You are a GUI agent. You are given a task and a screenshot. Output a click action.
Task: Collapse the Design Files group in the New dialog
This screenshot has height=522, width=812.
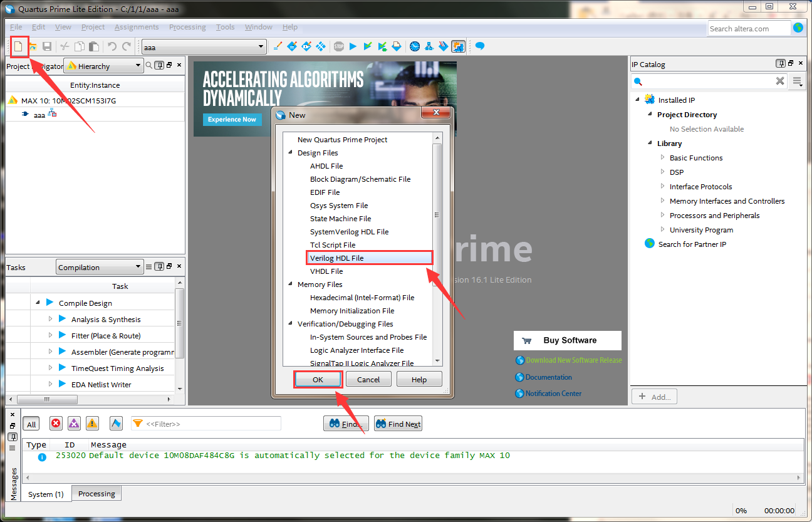[x=290, y=153]
